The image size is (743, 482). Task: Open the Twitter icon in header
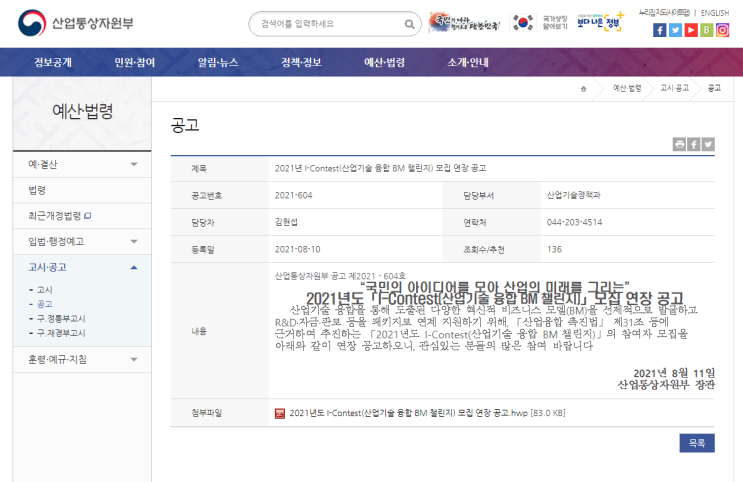[675, 30]
